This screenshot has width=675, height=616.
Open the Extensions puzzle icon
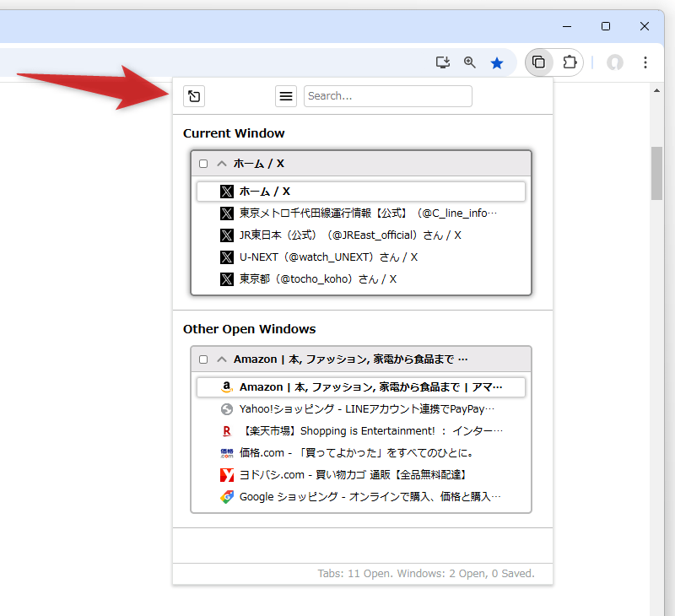(x=570, y=62)
